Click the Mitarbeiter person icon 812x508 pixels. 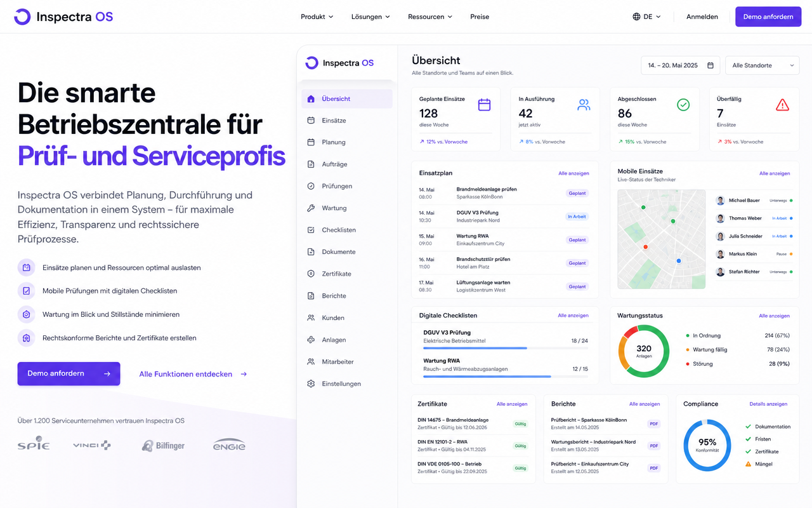click(x=311, y=361)
